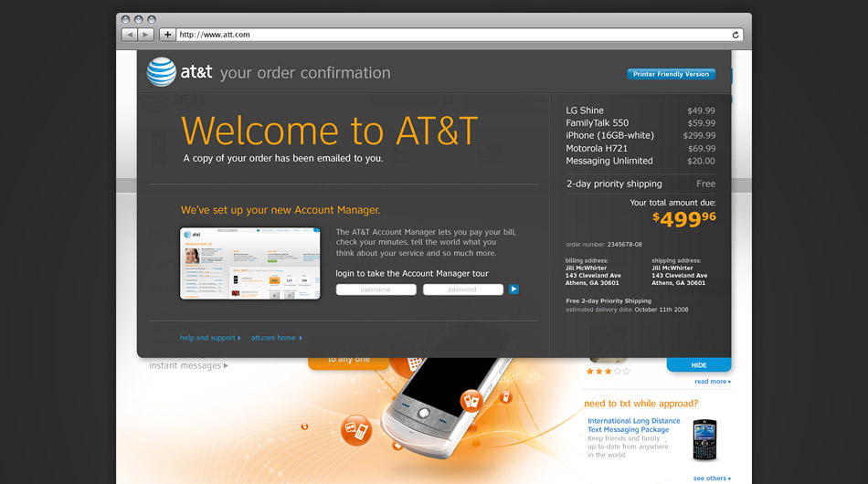Click the shipping address block
The image size is (868, 484).
679,271
